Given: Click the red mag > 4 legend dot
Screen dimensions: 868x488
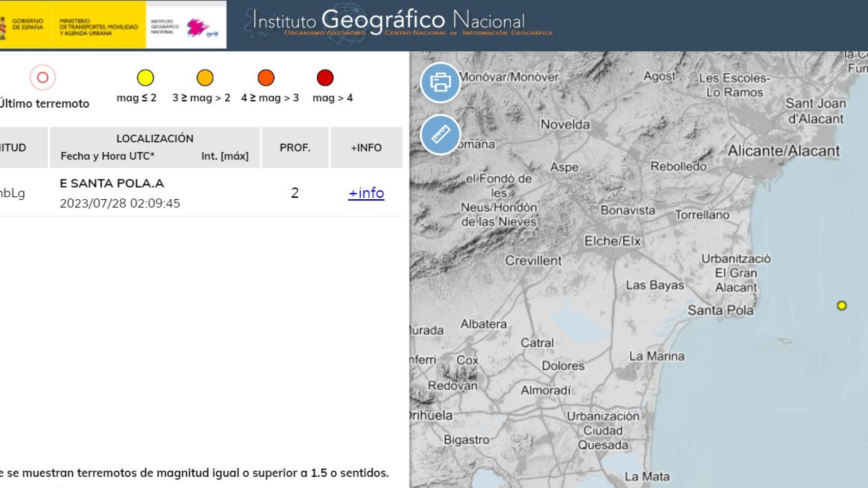Looking at the screenshot, I should [x=325, y=78].
